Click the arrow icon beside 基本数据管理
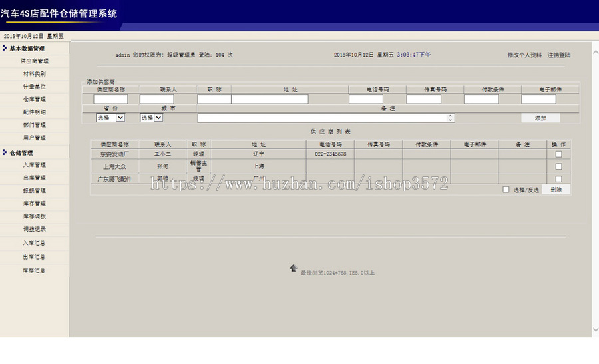599x364 pixels. (5, 48)
